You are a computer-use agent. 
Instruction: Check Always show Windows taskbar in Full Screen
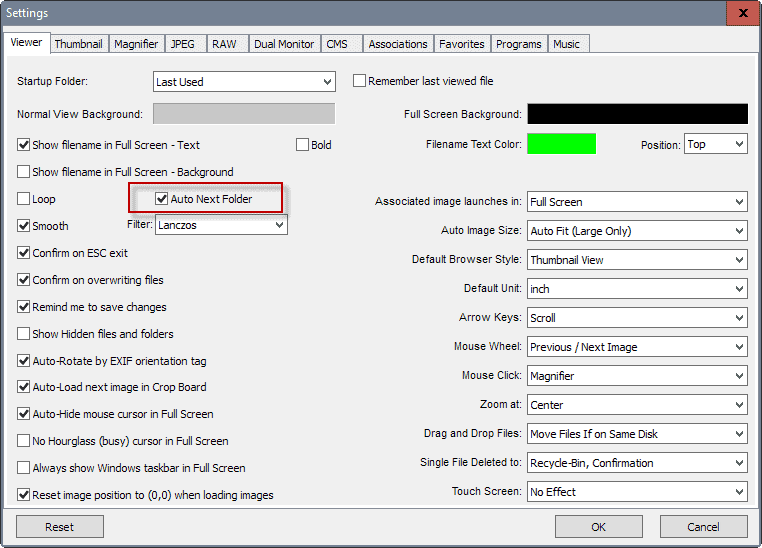coord(23,468)
